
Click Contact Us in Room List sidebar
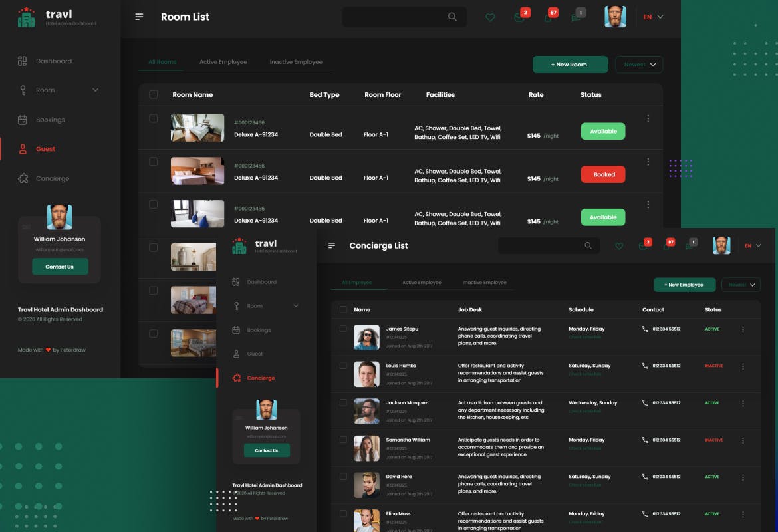pyautogui.click(x=60, y=267)
